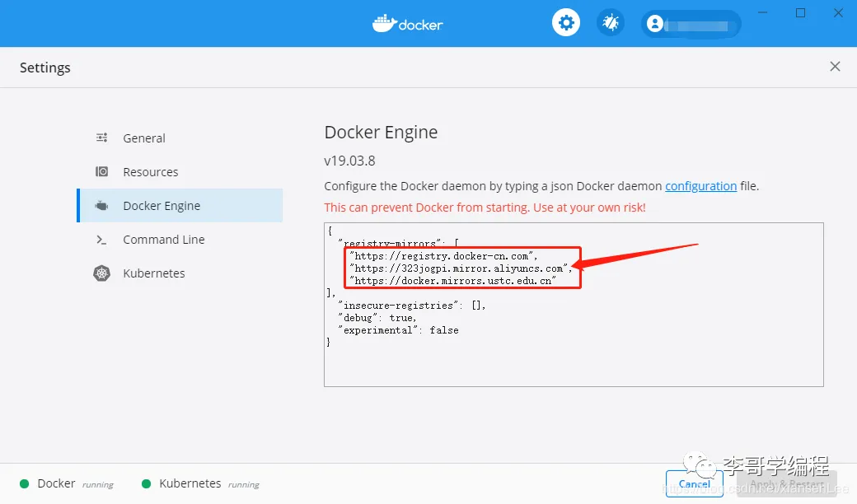Click the Docker Engine heading
Image resolution: width=857 pixels, height=504 pixels.
(381, 133)
